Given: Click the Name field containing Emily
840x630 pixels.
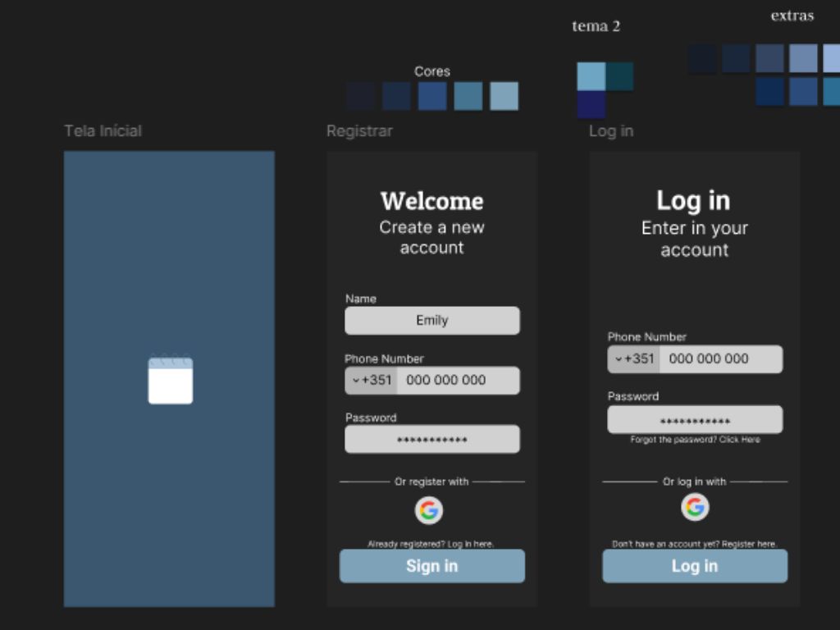Looking at the screenshot, I should pyautogui.click(x=431, y=321).
